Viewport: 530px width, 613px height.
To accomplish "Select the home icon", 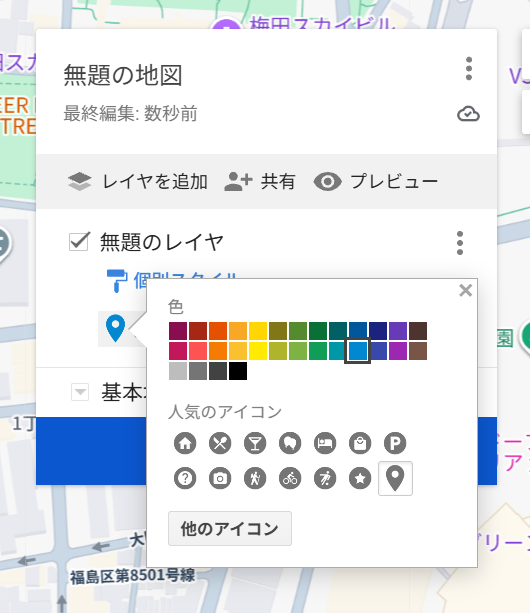I will coord(185,443).
